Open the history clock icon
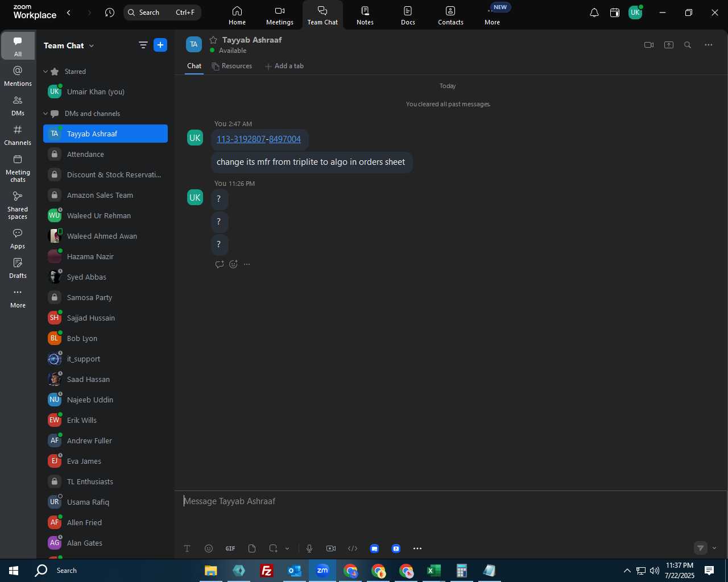Image resolution: width=728 pixels, height=582 pixels. click(110, 13)
